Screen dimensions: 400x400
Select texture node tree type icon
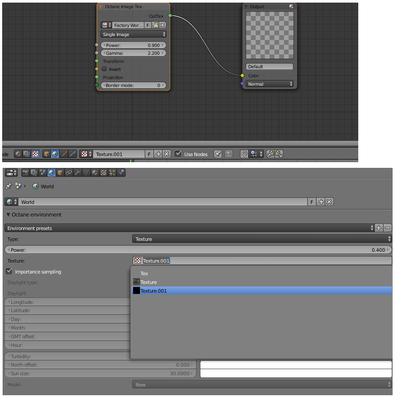pyautogui.click(x=35, y=154)
